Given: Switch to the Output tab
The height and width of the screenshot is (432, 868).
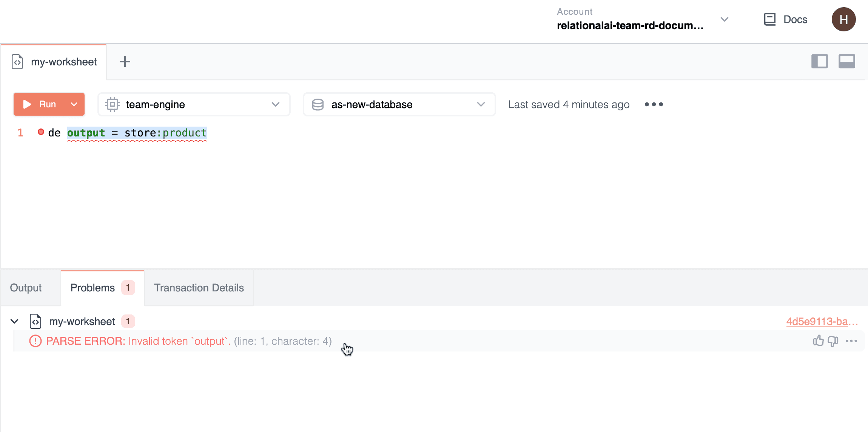Looking at the screenshot, I should (x=26, y=288).
